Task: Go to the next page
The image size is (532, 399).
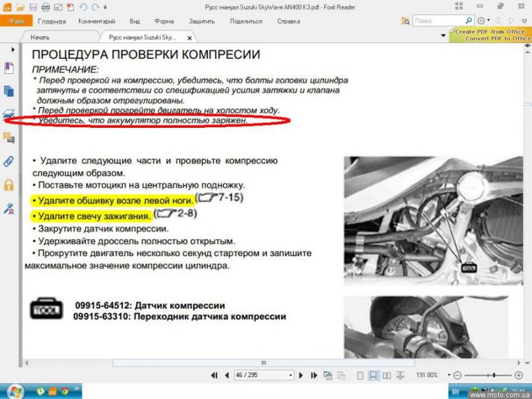Action: tap(300, 375)
